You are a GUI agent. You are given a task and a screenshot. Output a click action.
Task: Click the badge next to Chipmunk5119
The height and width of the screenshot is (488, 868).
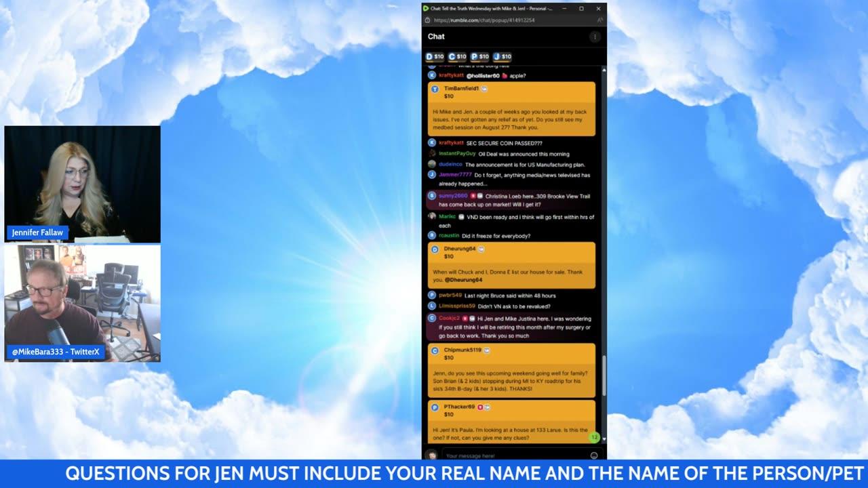[487, 350]
